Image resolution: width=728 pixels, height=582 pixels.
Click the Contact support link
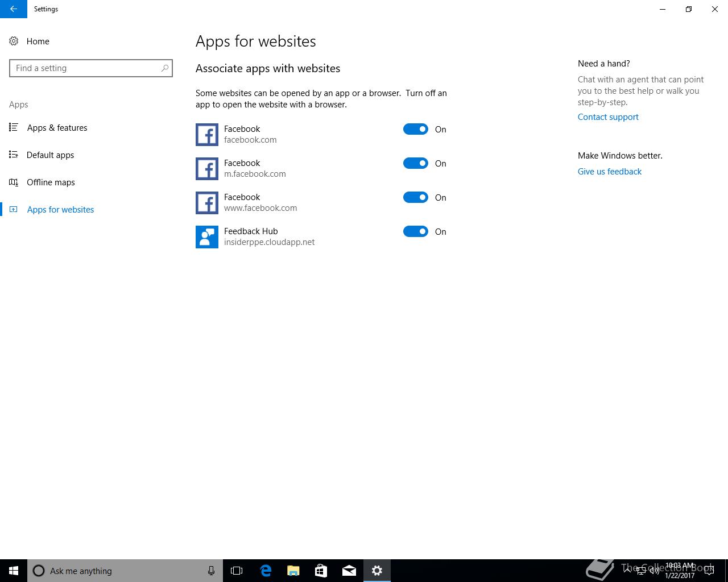click(608, 117)
